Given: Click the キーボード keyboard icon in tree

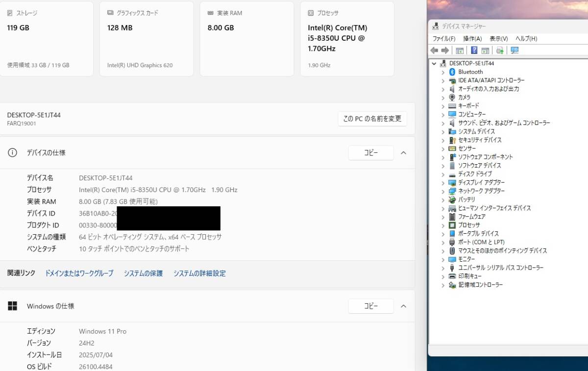Looking at the screenshot, I should [452, 106].
